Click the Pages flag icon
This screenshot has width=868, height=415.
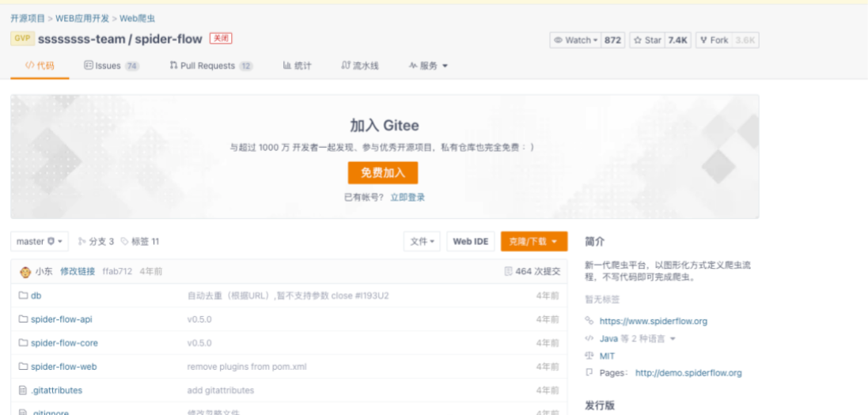pyautogui.click(x=589, y=373)
